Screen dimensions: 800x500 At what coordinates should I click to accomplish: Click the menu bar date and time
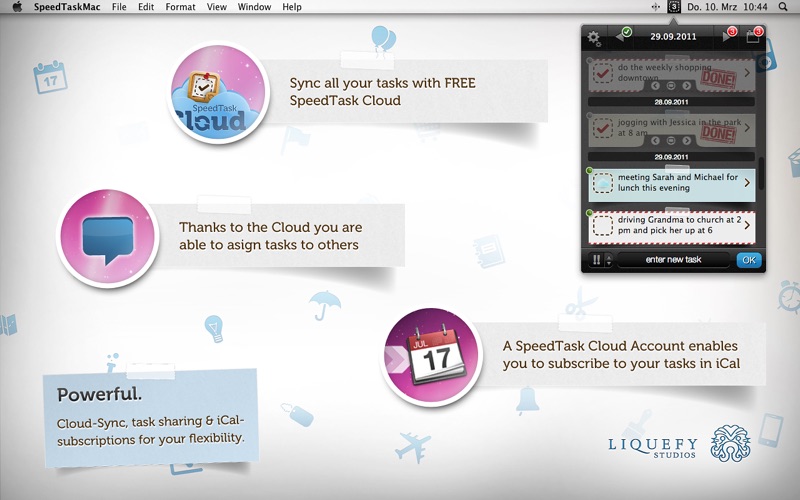tap(728, 7)
